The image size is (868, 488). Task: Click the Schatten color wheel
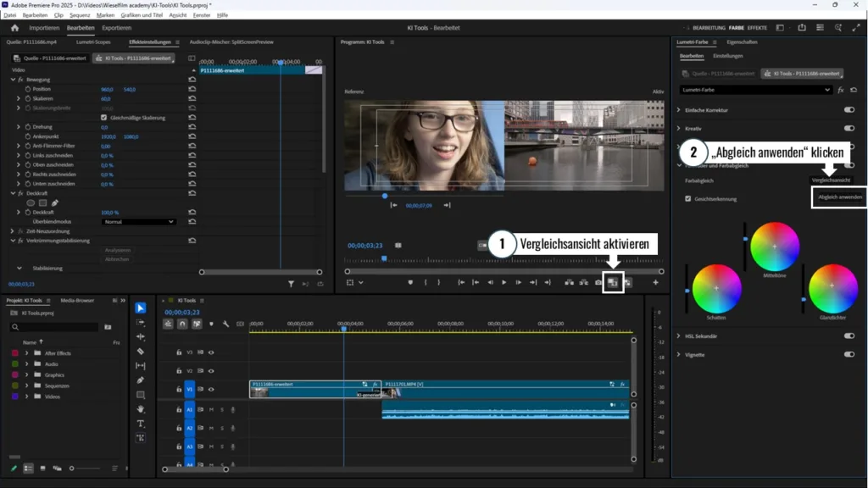(716, 288)
